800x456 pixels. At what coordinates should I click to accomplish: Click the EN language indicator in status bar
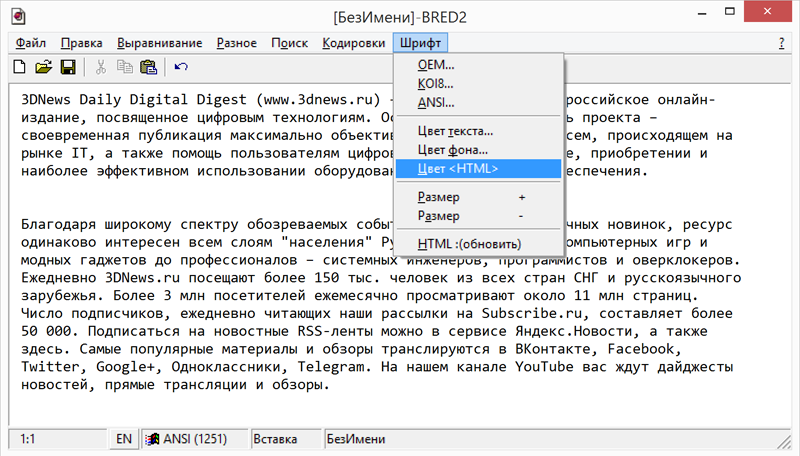(x=124, y=439)
